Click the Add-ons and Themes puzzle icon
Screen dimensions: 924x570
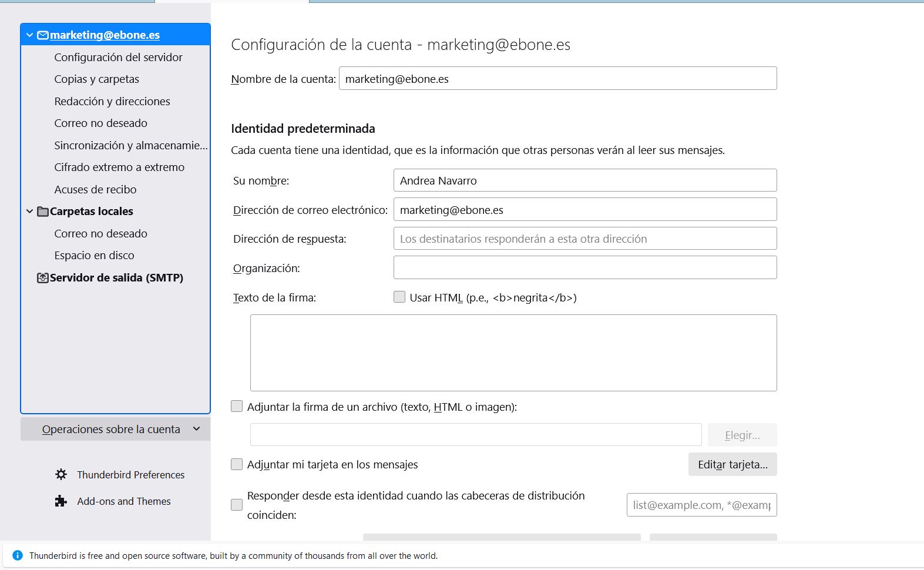pos(61,501)
